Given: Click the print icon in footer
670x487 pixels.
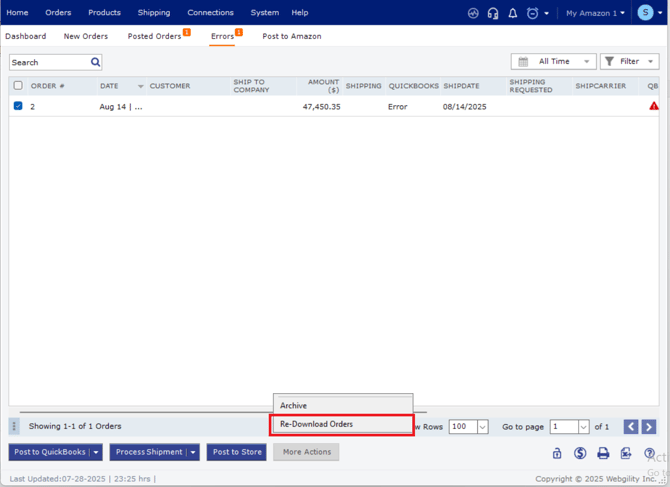Looking at the screenshot, I should click(603, 453).
